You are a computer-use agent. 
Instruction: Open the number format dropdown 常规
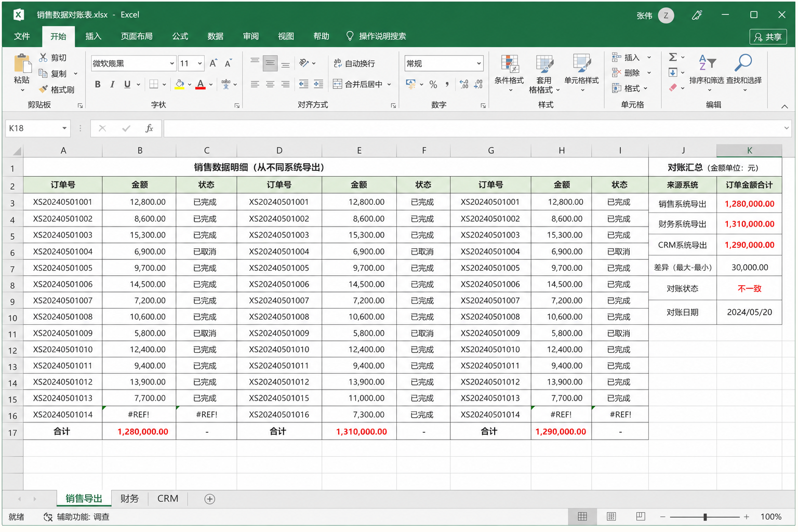478,63
